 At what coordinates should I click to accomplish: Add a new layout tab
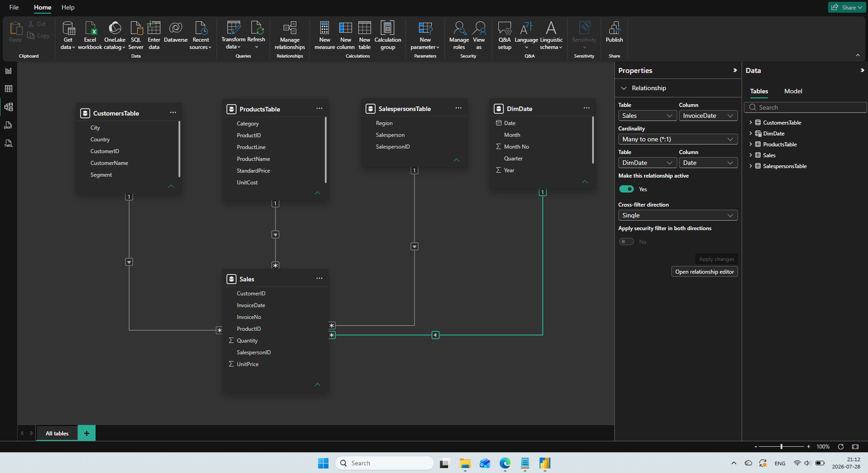(x=87, y=433)
